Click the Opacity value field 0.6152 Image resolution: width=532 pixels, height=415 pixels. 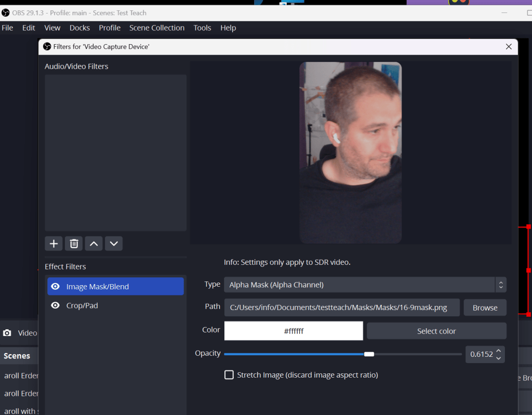tap(481, 354)
